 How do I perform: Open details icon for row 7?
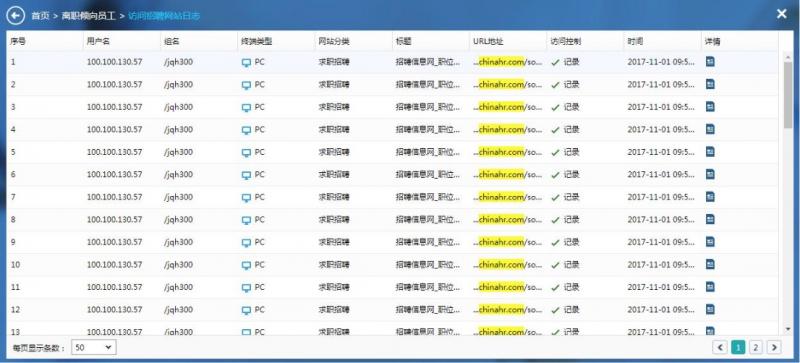[x=710, y=197]
